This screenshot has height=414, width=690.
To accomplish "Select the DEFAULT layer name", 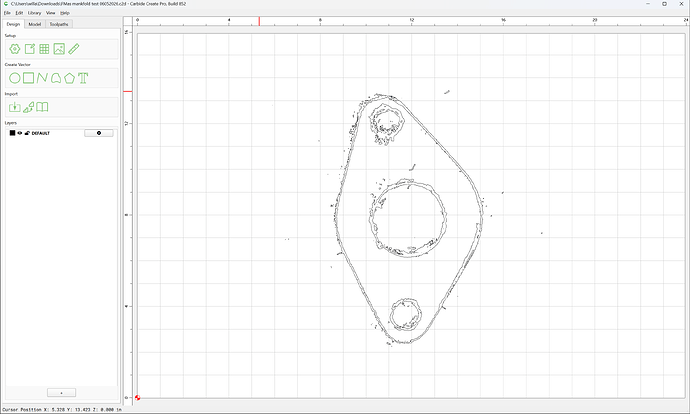I will point(40,133).
